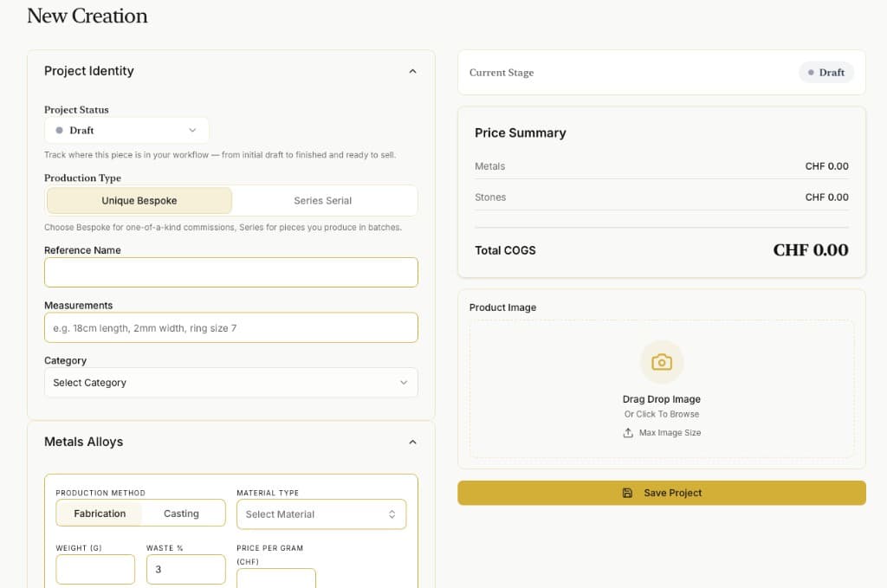Click the Drag Drop Image text

click(661, 399)
